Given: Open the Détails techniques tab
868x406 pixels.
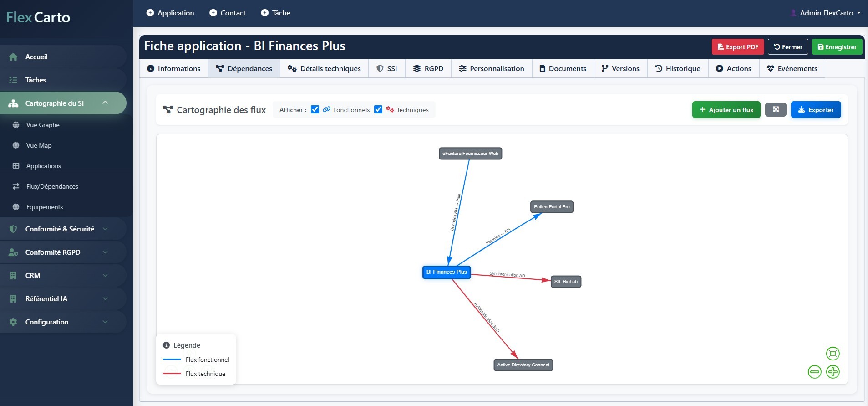Looking at the screenshot, I should pos(324,68).
